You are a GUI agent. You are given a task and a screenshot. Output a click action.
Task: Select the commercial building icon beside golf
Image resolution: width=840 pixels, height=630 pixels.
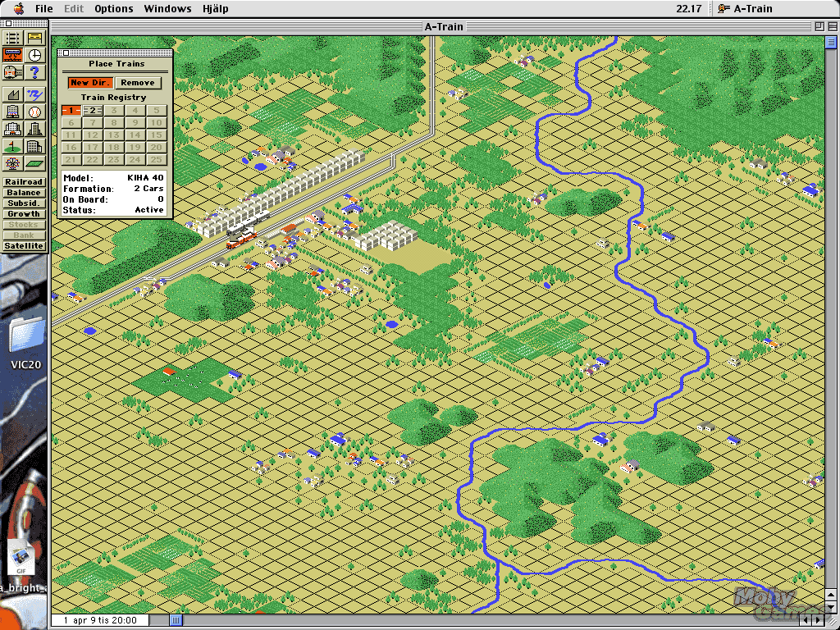[34, 146]
